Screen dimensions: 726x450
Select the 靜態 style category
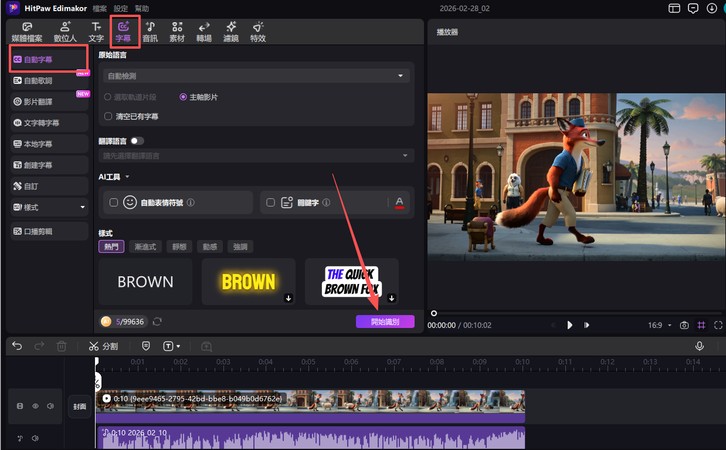[179, 247]
